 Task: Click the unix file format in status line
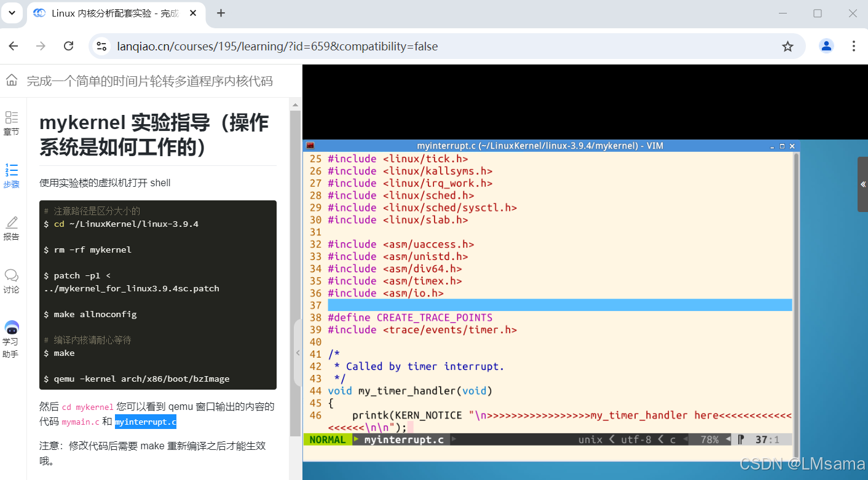click(591, 439)
